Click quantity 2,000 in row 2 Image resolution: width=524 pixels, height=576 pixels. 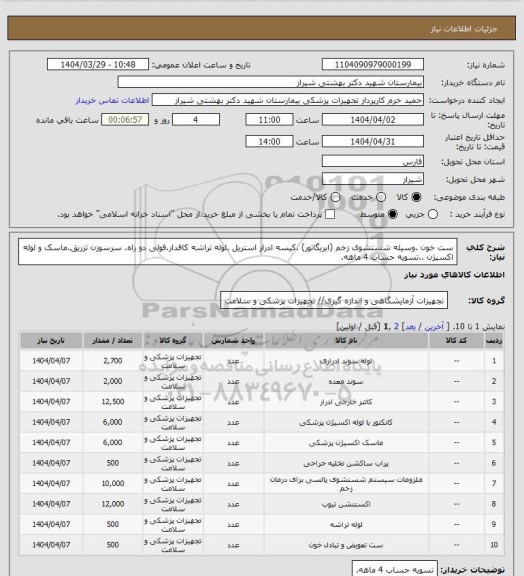[x=112, y=381]
